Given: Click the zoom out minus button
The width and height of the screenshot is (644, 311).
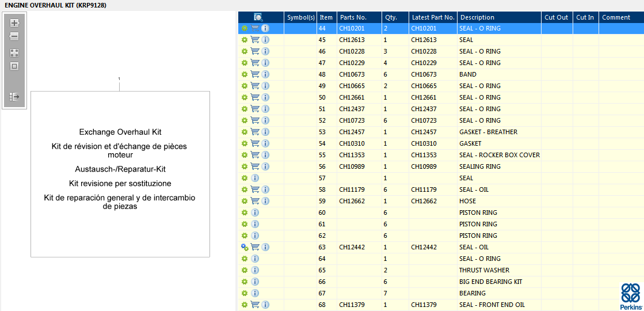Looking at the screenshot, I should click(x=14, y=36).
